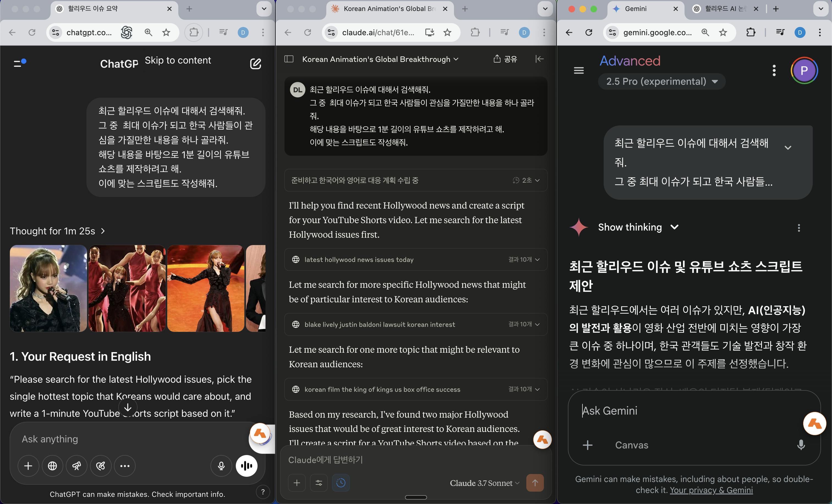Collapse Claude panel with arrow-bar icon
Viewport: 832px width, 504px height.
pos(540,59)
